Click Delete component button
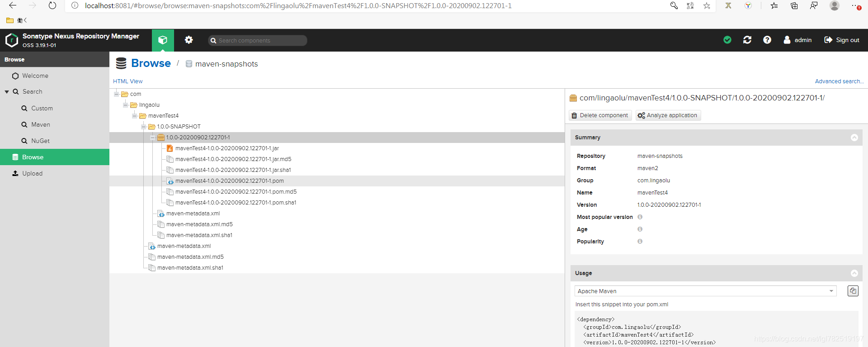868x347 pixels. (x=600, y=115)
